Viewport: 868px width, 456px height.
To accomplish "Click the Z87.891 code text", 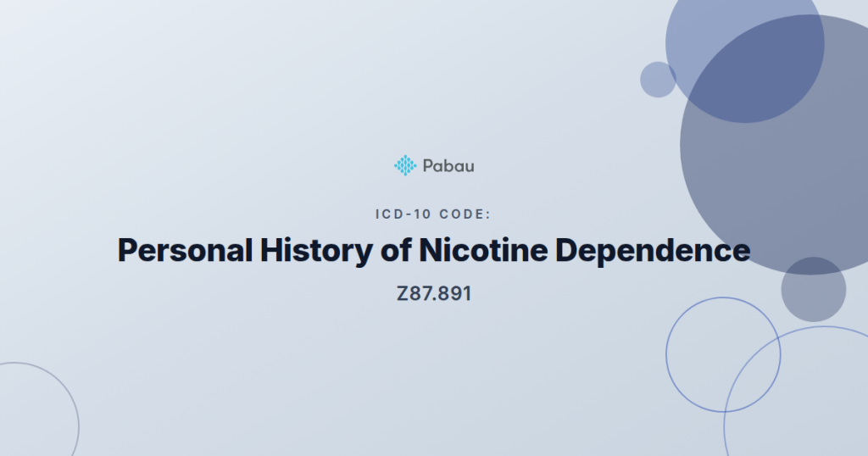I will pos(434,295).
